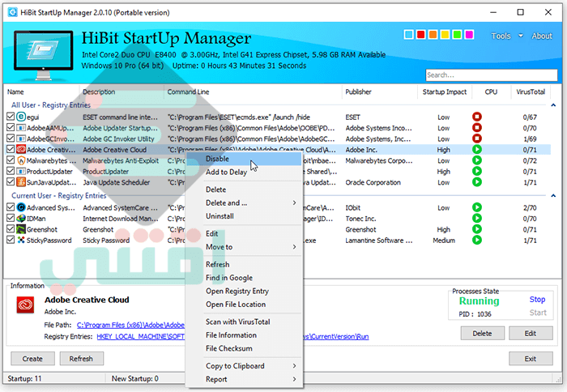Open the Tools dropdown arrow
Image resolution: width=567 pixels, height=392 pixels.
click(x=521, y=36)
